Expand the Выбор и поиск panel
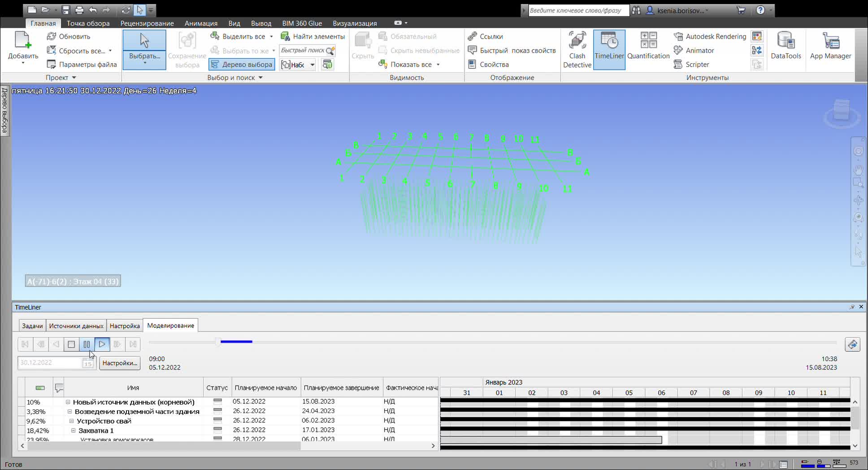This screenshot has height=470, width=868. (x=235, y=78)
